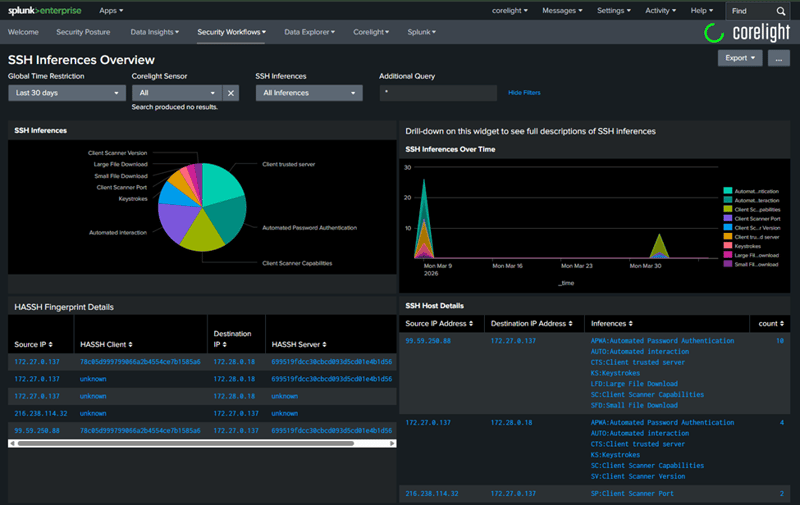
Task: Clear the Corelight Sensor selection with X
Action: click(x=230, y=93)
